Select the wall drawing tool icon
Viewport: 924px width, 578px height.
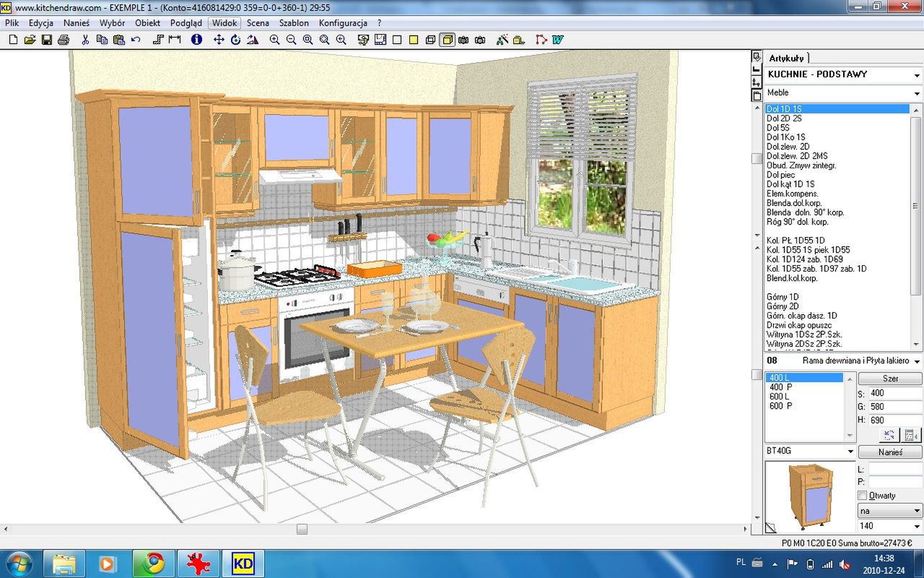point(158,40)
